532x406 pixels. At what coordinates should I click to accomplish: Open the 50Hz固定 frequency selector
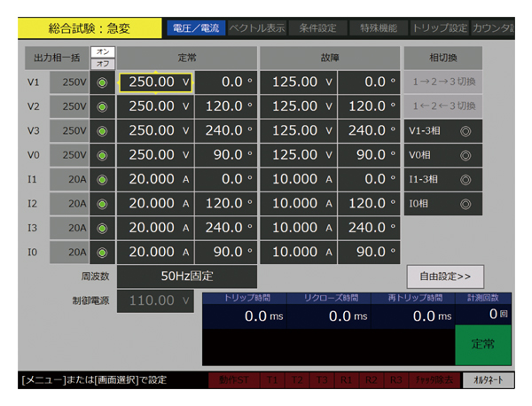click(187, 277)
